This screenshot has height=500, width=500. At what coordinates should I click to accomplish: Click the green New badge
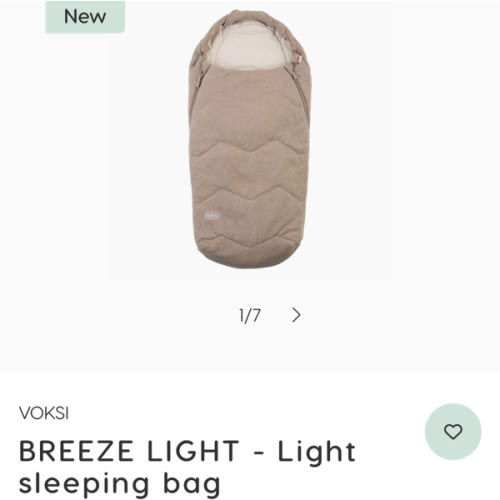pos(85,17)
